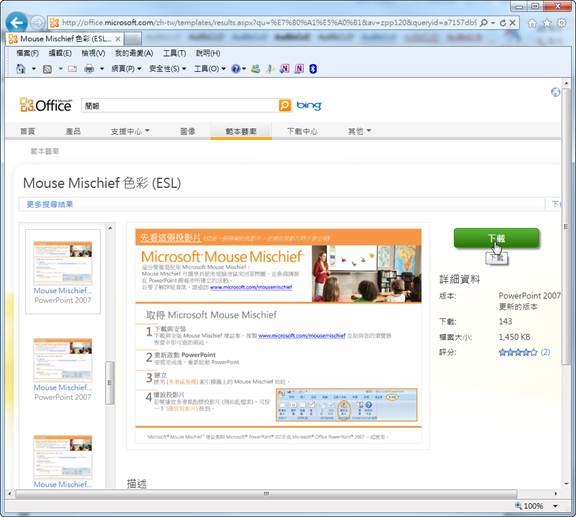
Task: Click the site favicon in address bar
Action: click(54, 23)
